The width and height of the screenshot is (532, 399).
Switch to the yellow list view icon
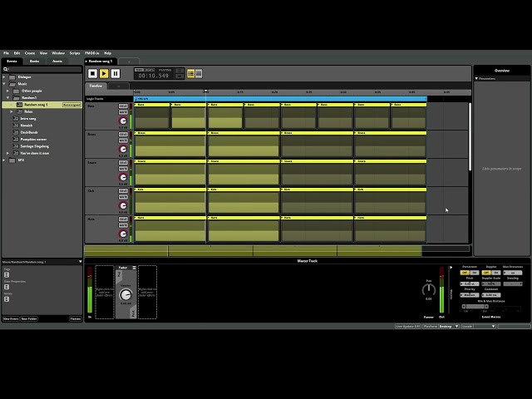pyautogui.click(x=190, y=73)
